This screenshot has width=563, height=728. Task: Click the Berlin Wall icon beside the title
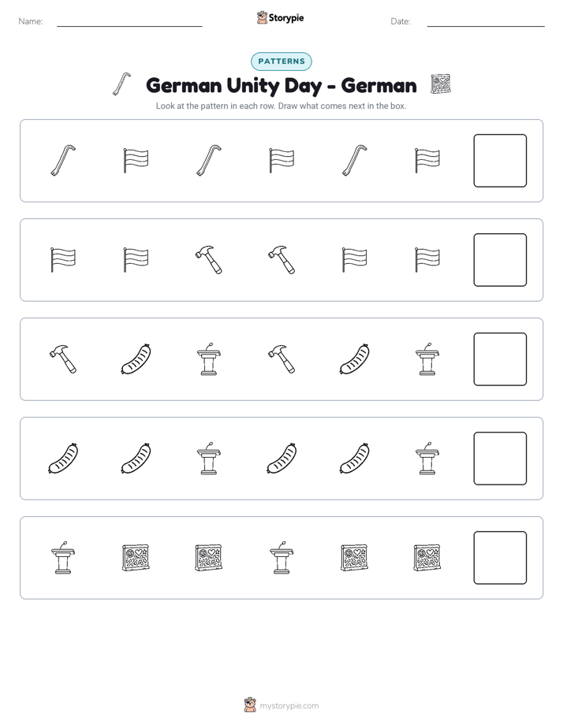click(440, 84)
